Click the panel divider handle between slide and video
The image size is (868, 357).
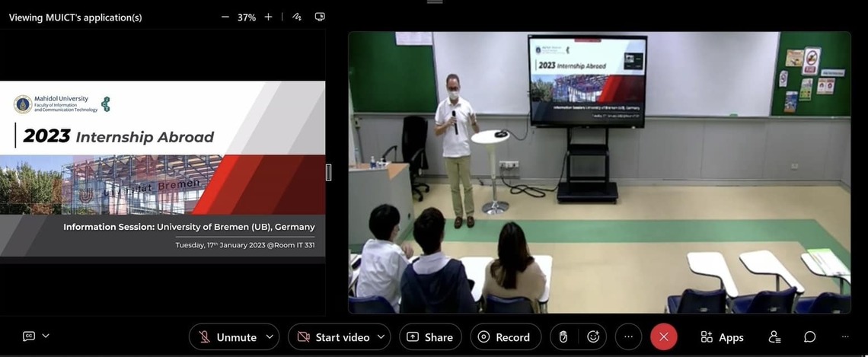click(328, 173)
